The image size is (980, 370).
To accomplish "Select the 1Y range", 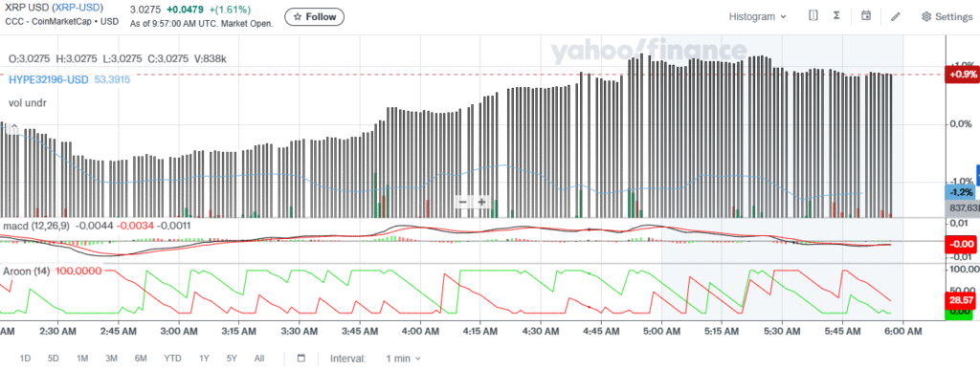I will (x=204, y=359).
